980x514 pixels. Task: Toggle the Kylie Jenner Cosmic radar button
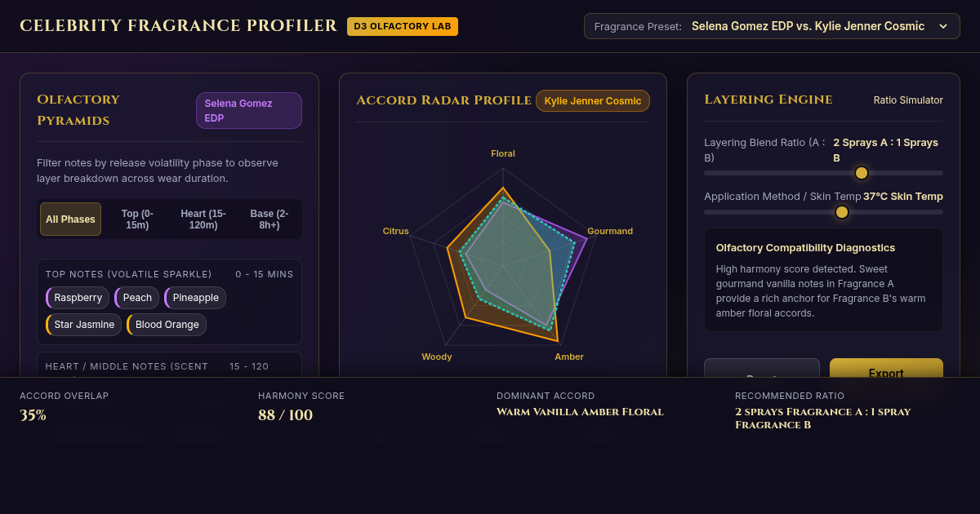(593, 101)
